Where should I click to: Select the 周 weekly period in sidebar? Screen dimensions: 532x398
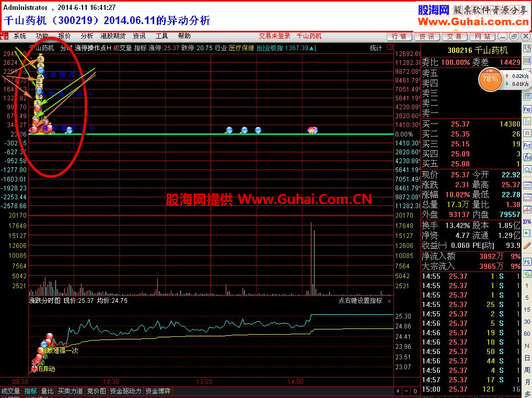point(527,369)
